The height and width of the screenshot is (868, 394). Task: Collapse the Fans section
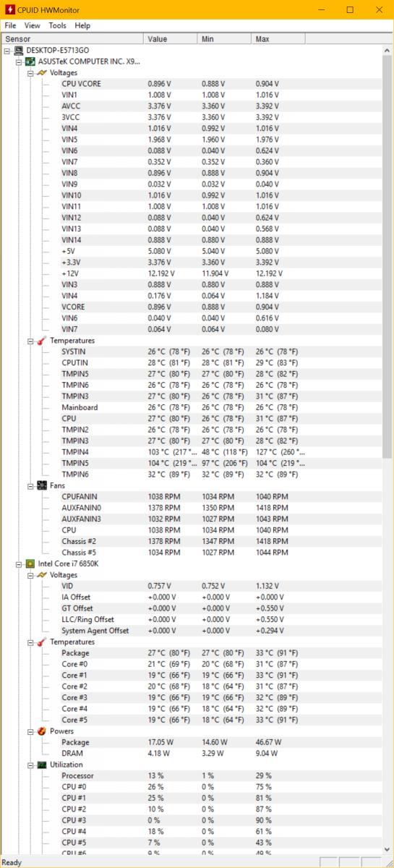[30, 485]
